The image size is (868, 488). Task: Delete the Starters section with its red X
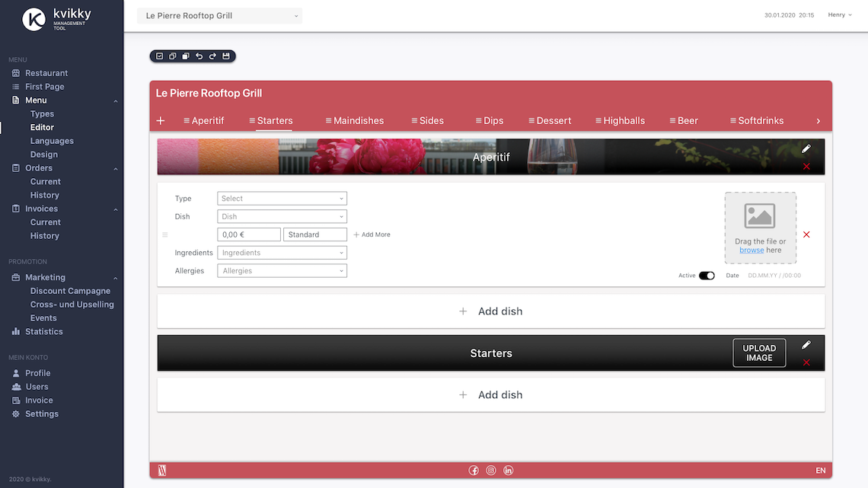pos(806,362)
